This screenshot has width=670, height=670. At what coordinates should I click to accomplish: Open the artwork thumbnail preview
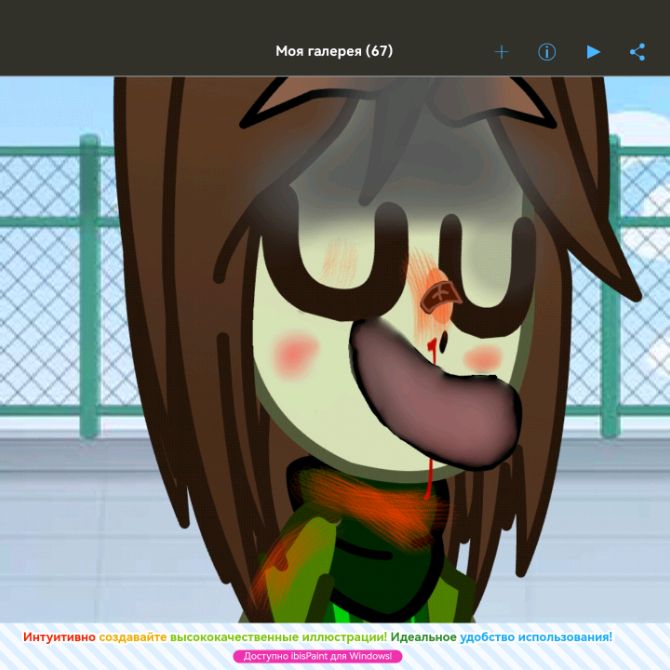(x=335, y=349)
